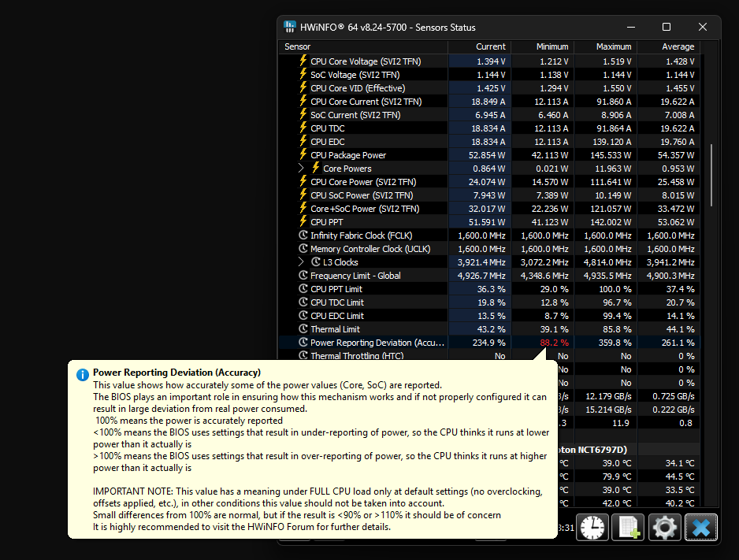Click the 1.394 V current core voltage
Viewport: 739px width, 560px height.
(491, 61)
